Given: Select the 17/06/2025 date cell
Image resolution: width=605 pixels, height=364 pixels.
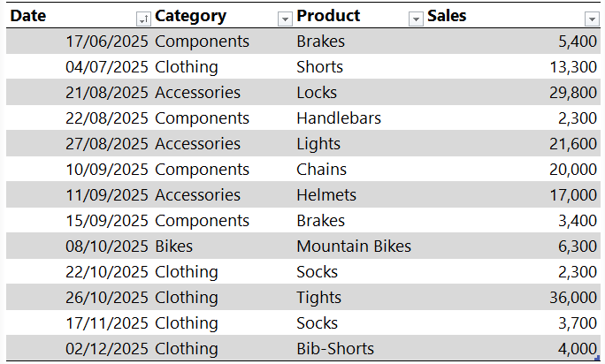Looking at the screenshot, I should (x=108, y=42).
